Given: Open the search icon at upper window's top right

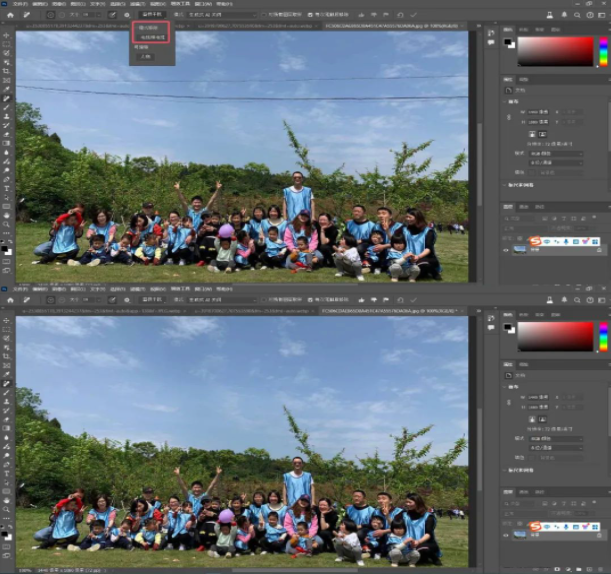Looking at the screenshot, I should (x=578, y=15).
